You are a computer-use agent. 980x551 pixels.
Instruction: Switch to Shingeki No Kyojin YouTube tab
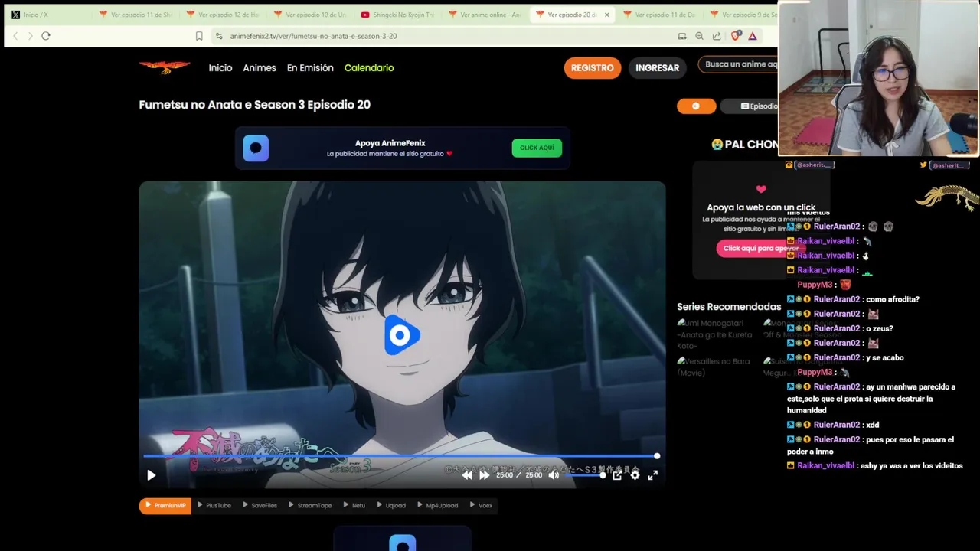[x=397, y=15]
